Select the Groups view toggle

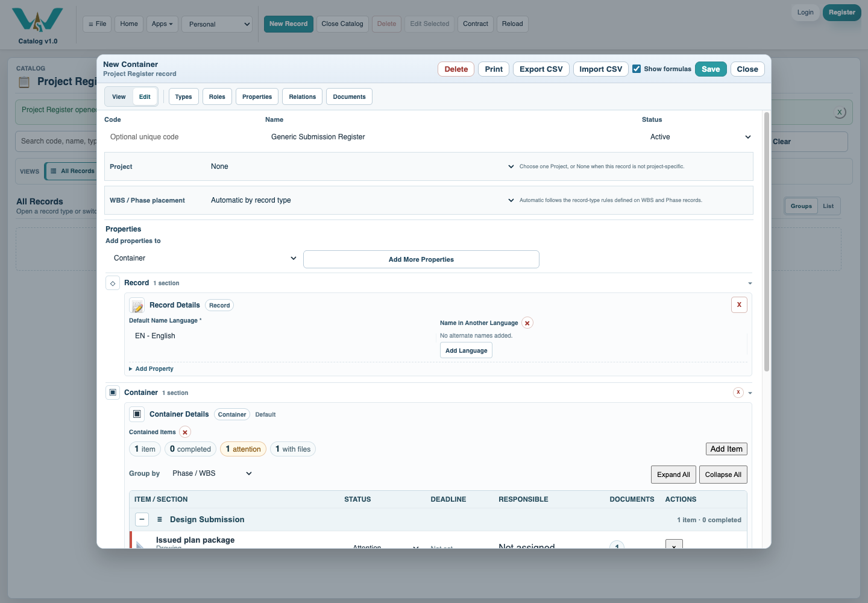[x=801, y=206]
